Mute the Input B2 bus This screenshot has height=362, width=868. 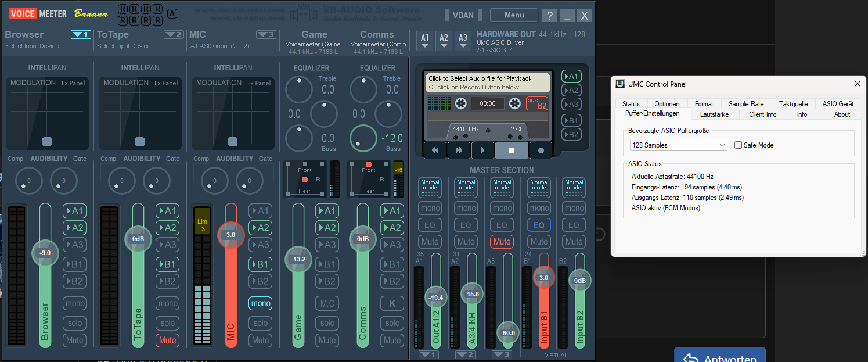[x=574, y=242]
